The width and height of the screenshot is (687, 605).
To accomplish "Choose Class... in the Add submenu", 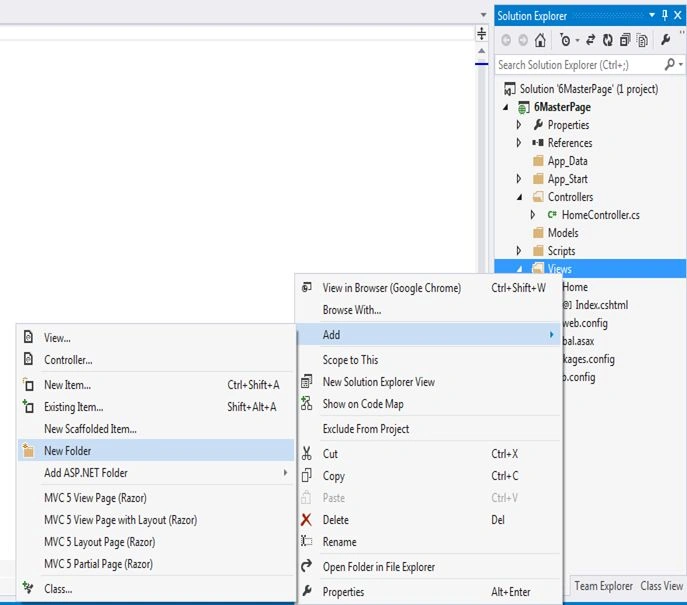I will 156,588.
